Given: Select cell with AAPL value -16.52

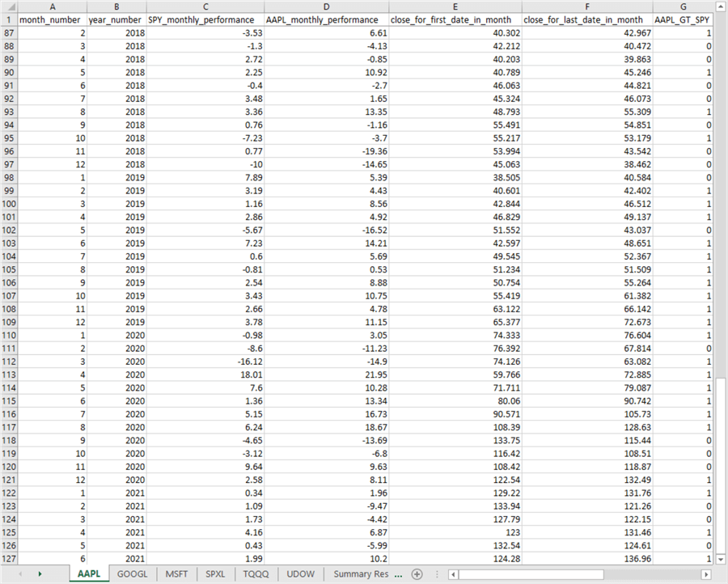Looking at the screenshot, I should 327,231.
